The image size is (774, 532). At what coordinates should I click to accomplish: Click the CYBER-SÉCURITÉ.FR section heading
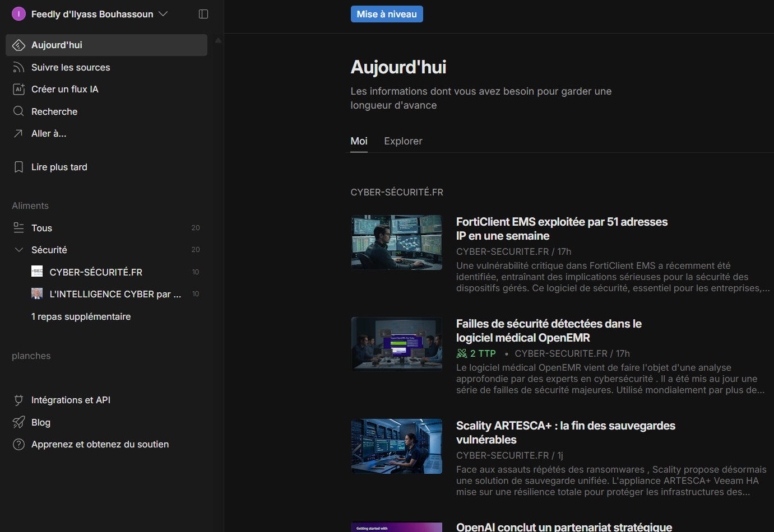[397, 192]
